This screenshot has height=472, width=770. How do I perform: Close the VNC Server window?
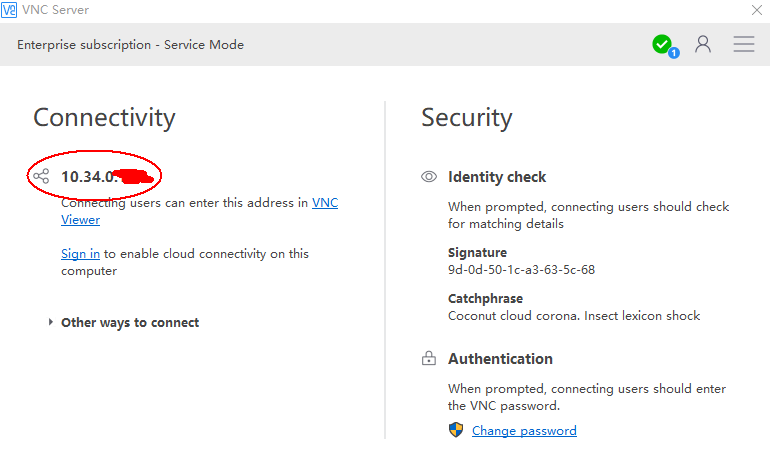[757, 10]
